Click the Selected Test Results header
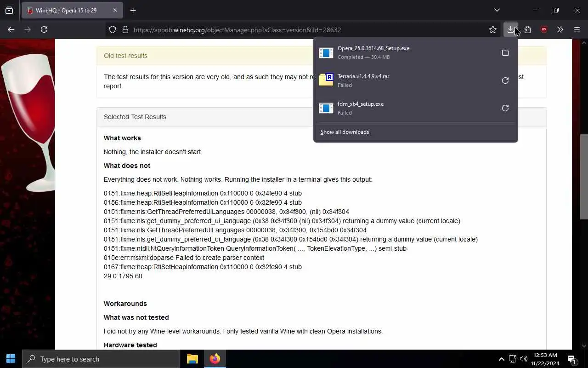Image resolution: width=588 pixels, height=368 pixels. [135, 117]
